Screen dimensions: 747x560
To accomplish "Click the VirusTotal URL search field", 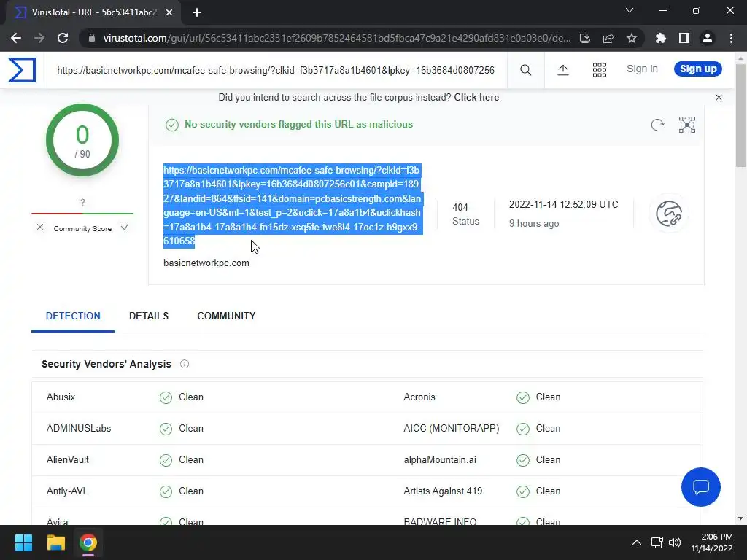I will (x=276, y=71).
